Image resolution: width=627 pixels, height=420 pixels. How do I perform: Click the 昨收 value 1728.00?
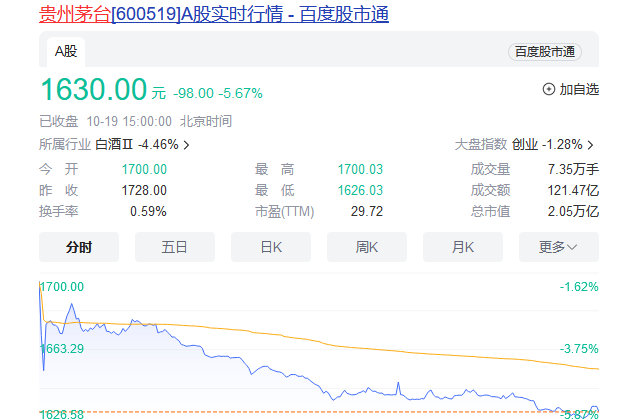click(x=144, y=190)
